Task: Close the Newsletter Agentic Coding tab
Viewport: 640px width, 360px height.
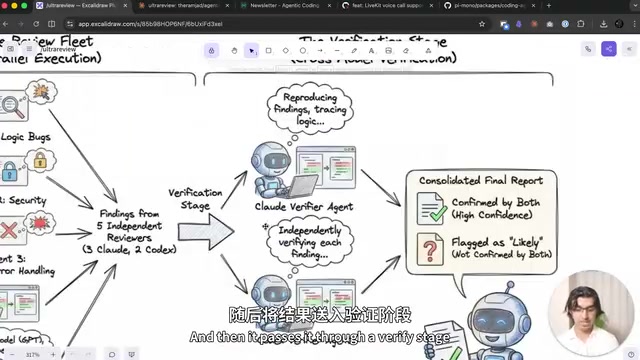Action: pyautogui.click(x=329, y=6)
